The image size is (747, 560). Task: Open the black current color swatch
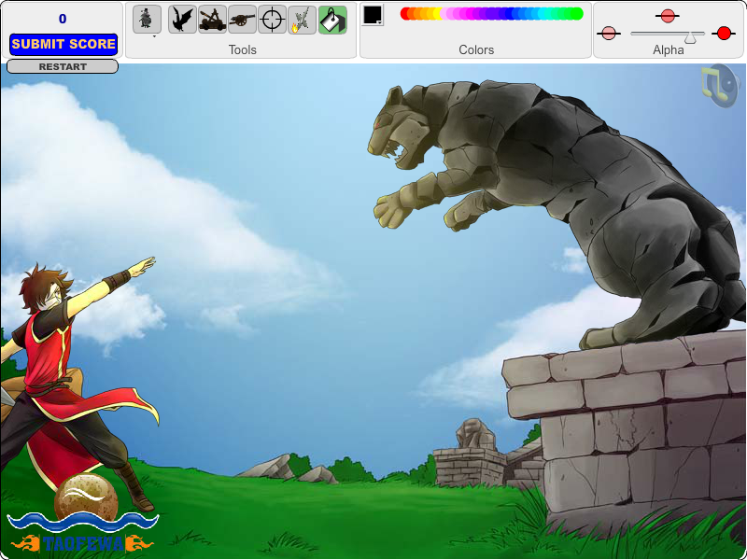tap(373, 15)
